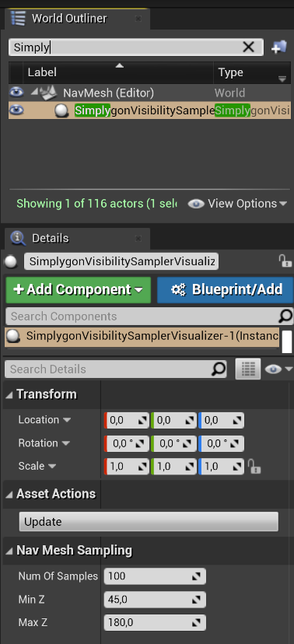Click the sphere icon beside actor name field
Screen dimensions: 294x644
[x=12, y=261]
